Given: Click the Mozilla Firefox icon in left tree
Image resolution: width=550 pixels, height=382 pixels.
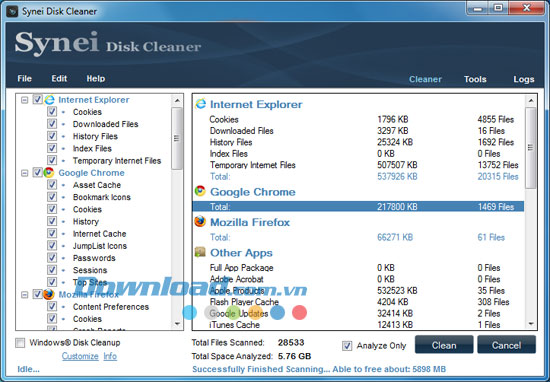Looking at the screenshot, I should [49, 294].
